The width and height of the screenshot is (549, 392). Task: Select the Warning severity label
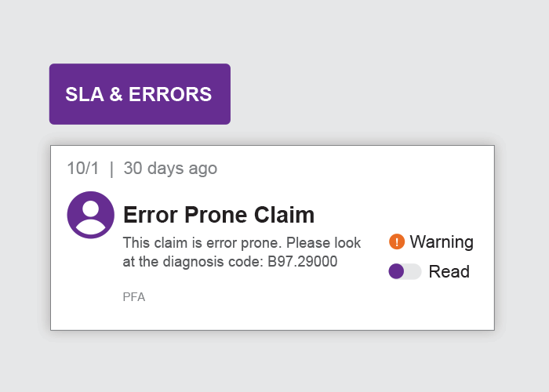(x=442, y=241)
